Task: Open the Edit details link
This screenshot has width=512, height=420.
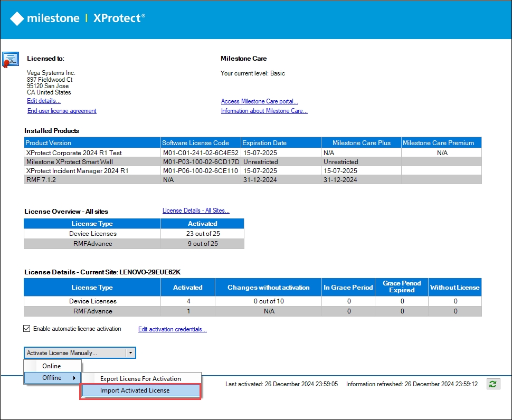Action: [44, 101]
